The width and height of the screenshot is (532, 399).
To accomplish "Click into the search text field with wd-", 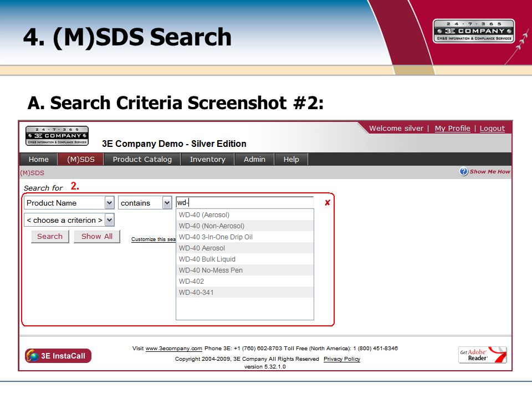I will 244,203.
